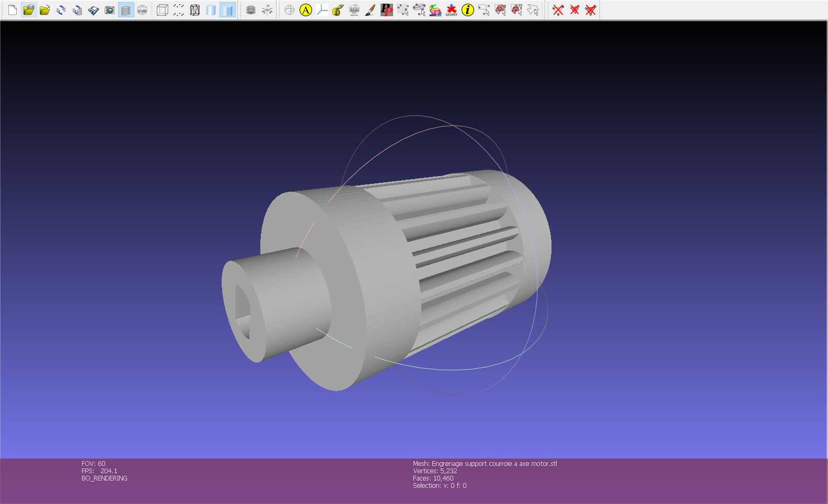Switch to points render mode
This screenshot has width=828, height=504.
point(179,10)
